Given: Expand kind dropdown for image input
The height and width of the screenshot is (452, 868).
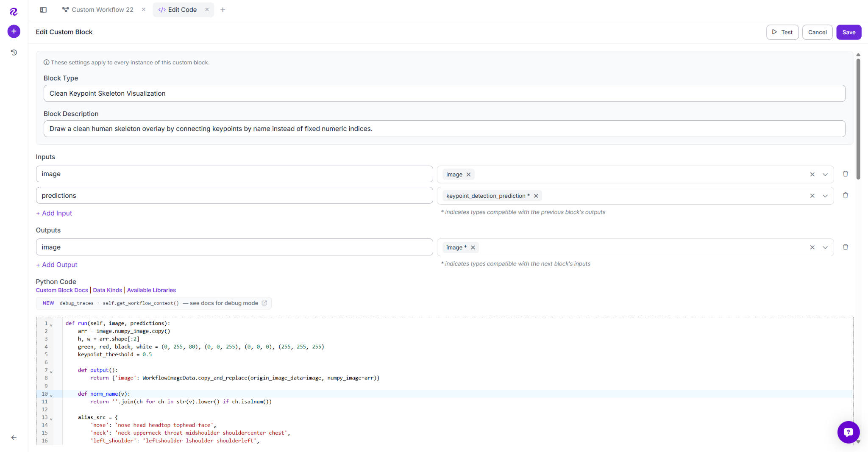Looking at the screenshot, I should (x=825, y=175).
